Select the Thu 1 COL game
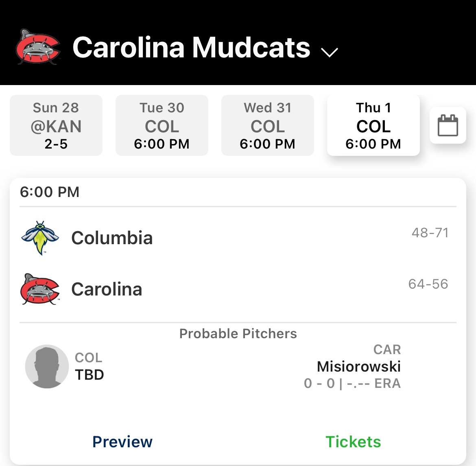Viewport: 476px width, 466px height. [x=373, y=125]
